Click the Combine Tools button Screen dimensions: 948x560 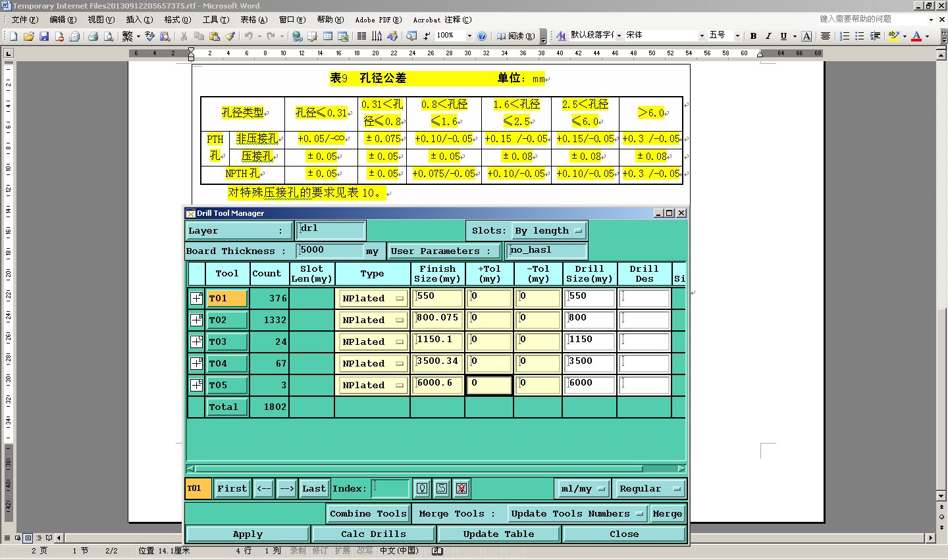tap(368, 514)
